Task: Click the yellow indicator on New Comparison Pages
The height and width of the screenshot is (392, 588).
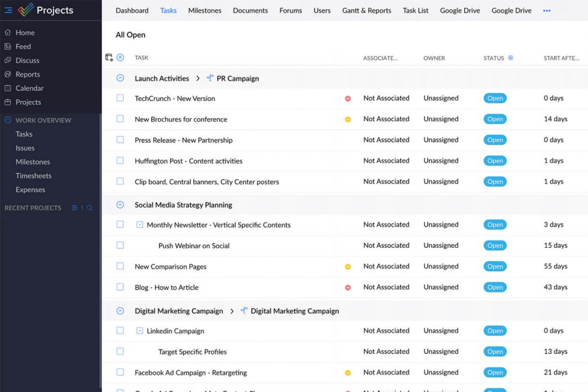Action: click(x=348, y=266)
